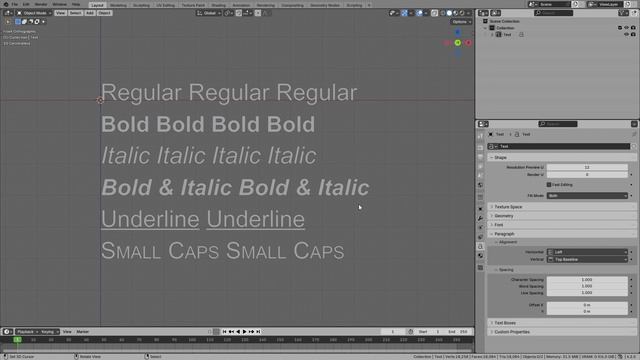
Task: Switch to the Scripting workspace tab
Action: coord(354,5)
